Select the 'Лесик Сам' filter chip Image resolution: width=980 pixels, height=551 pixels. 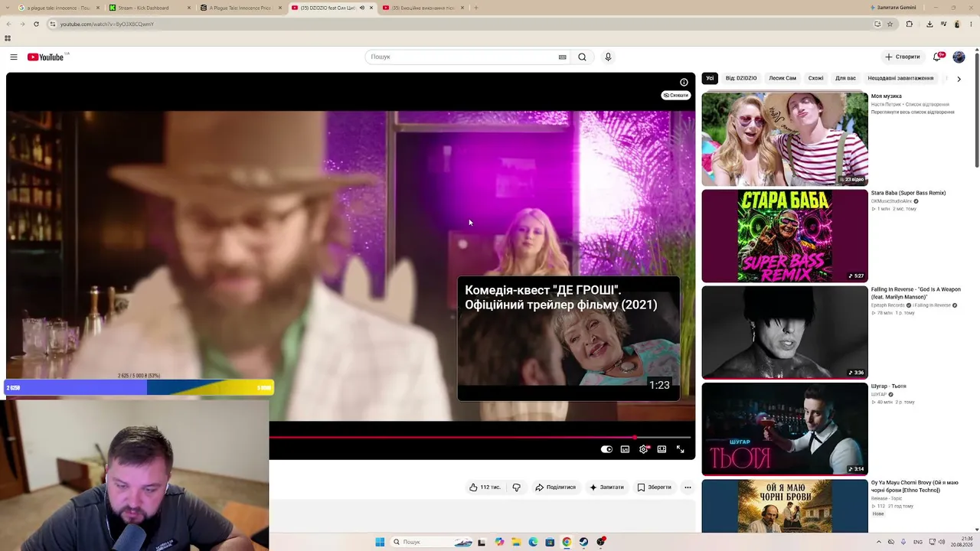(782, 78)
